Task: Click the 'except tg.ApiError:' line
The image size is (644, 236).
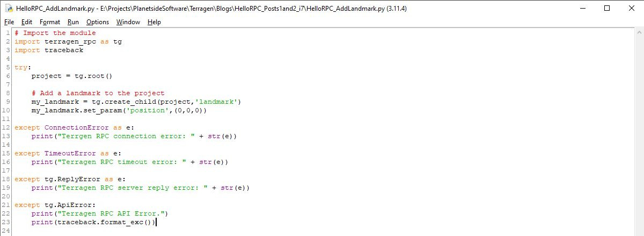Action: (55, 205)
